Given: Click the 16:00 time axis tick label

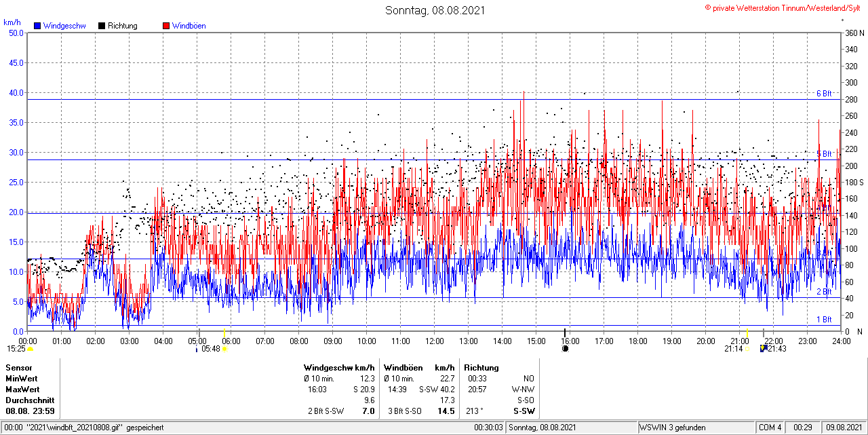Looking at the screenshot, I should pos(570,341).
